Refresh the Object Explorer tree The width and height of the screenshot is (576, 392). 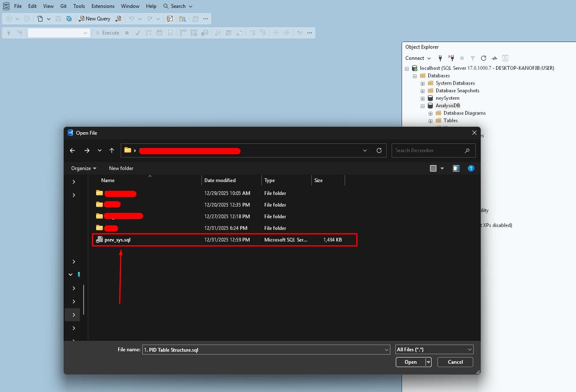tap(484, 58)
